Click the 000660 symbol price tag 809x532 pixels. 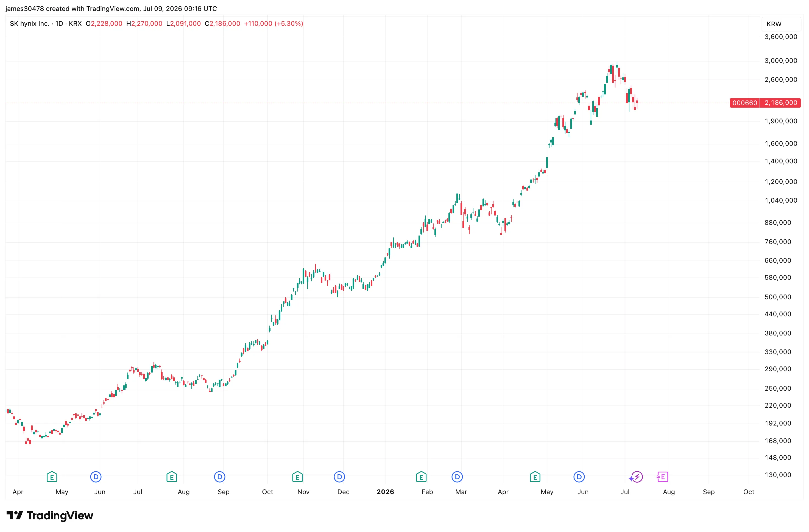point(745,103)
